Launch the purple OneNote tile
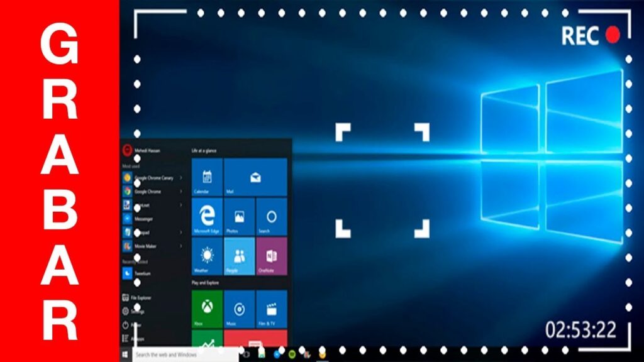This screenshot has height=362, width=644. click(x=272, y=256)
